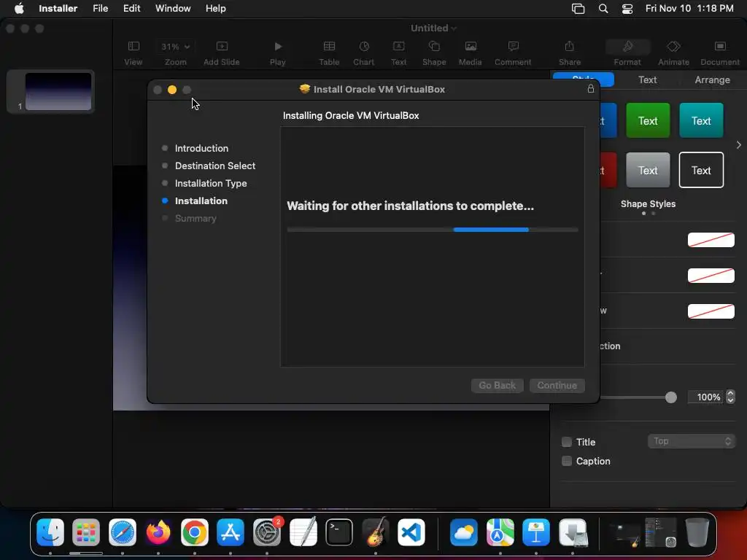Open the Top title position dropdown

pyautogui.click(x=692, y=441)
